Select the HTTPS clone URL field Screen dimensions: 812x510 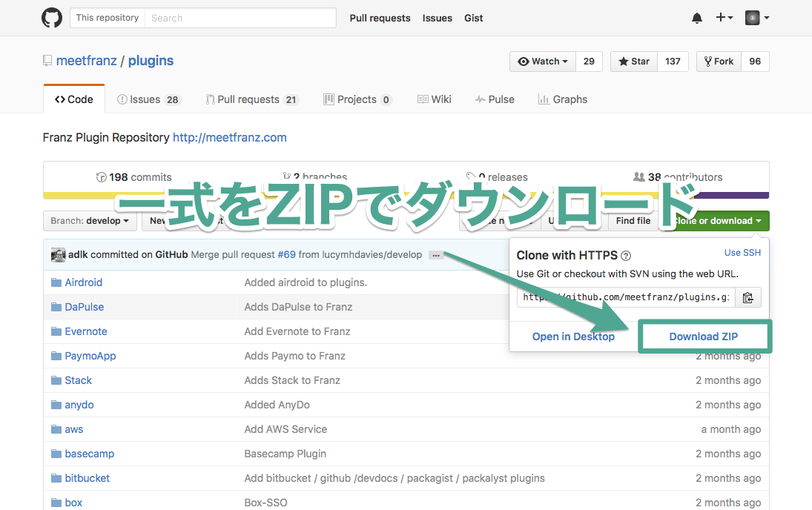pyautogui.click(x=626, y=297)
